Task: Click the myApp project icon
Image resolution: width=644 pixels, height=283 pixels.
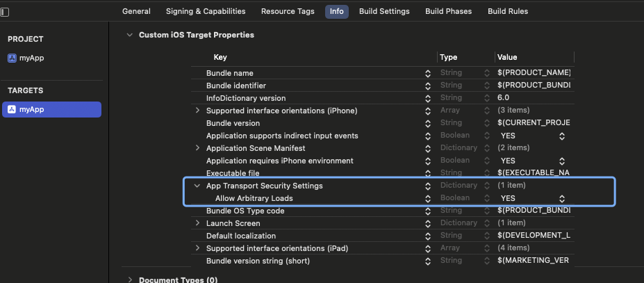Action: 12,58
